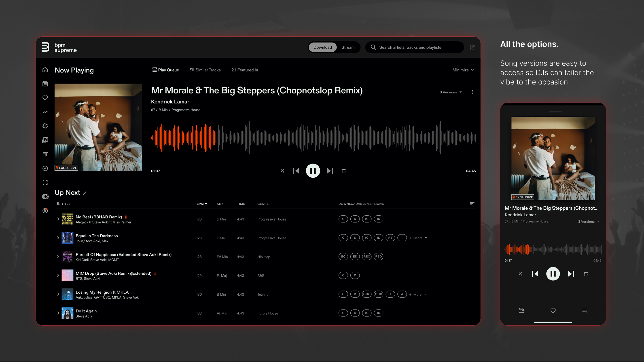This screenshot has height=362, width=644.
Task: Open the search filters icon near the search bar
Action: pyautogui.click(x=472, y=47)
